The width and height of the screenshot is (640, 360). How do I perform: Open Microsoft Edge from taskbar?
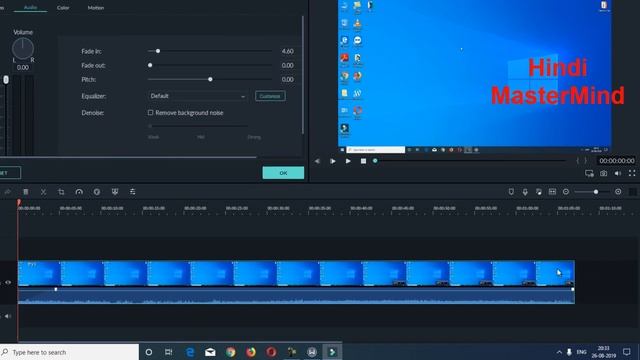[x=190, y=352]
